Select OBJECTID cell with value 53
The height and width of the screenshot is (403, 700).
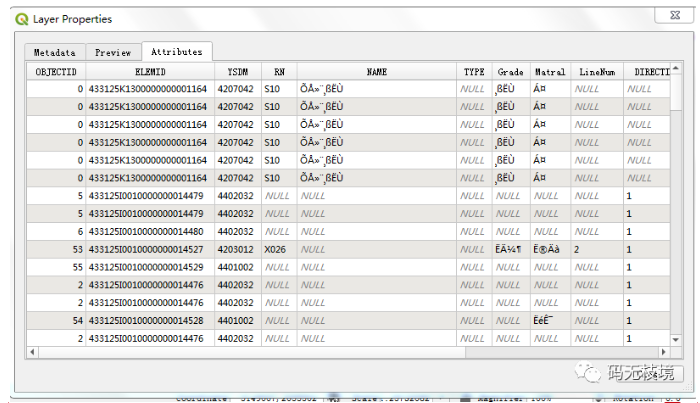56,249
